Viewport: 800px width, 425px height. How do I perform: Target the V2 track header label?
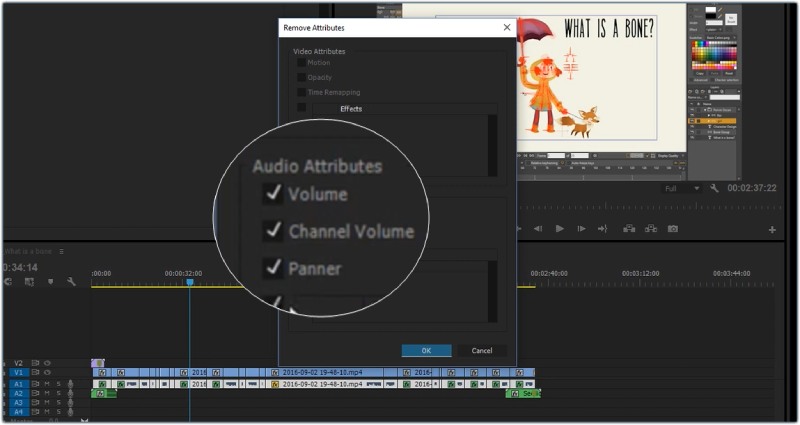[x=18, y=363]
